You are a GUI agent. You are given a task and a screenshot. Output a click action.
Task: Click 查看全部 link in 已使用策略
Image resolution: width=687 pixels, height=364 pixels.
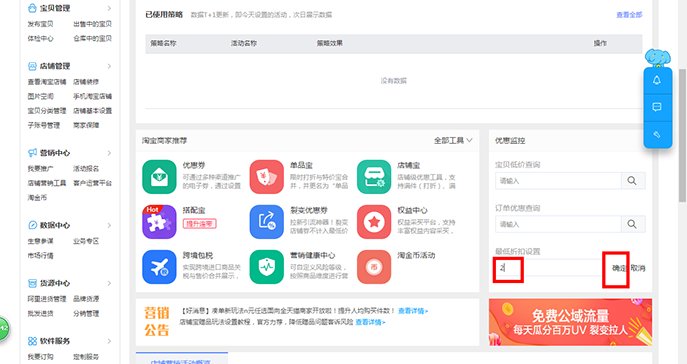(629, 14)
